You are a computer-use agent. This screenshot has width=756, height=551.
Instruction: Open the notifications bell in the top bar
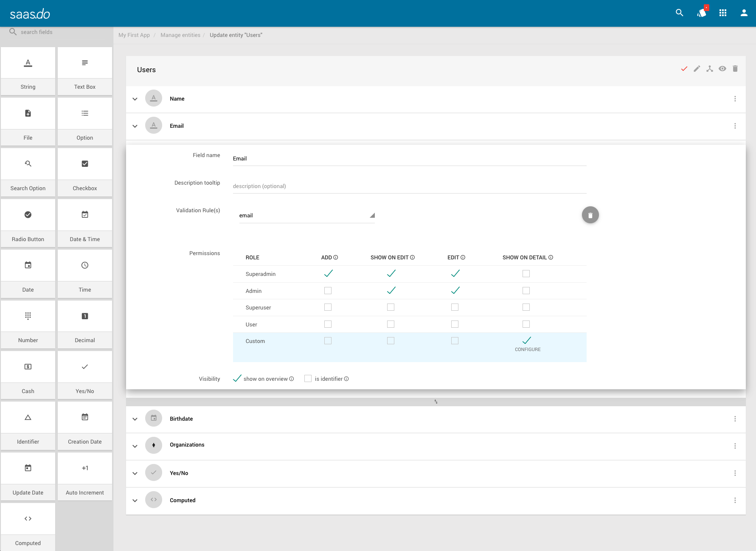click(701, 13)
